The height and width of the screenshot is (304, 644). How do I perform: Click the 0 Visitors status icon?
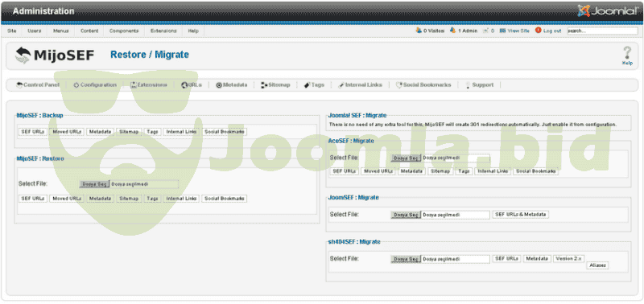(x=419, y=31)
